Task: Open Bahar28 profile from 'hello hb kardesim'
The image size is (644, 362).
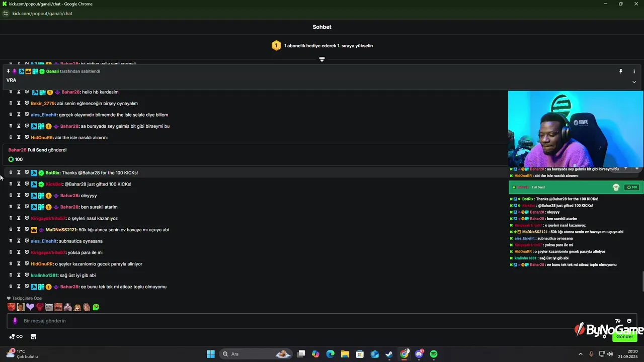Action: click(x=70, y=92)
